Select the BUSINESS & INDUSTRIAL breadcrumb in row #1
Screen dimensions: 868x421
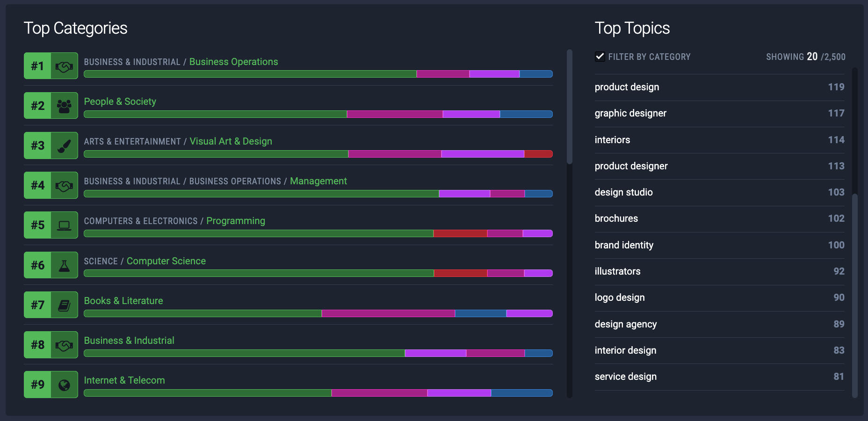(132, 62)
